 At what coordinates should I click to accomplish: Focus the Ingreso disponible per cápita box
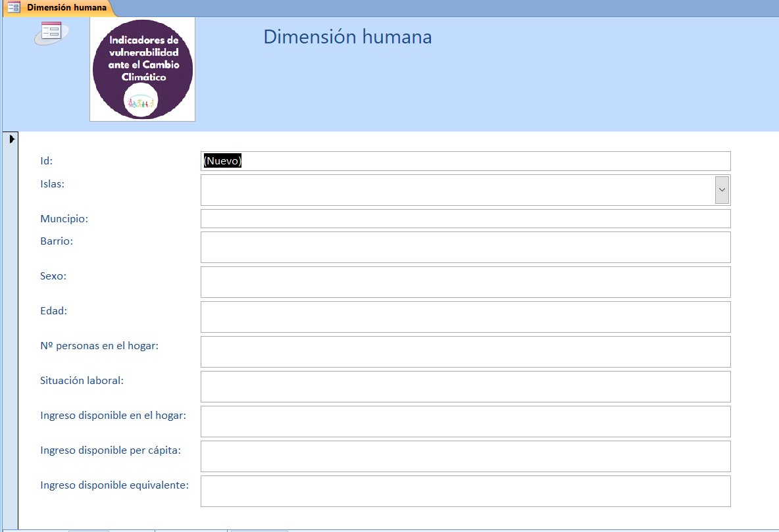tap(465, 456)
